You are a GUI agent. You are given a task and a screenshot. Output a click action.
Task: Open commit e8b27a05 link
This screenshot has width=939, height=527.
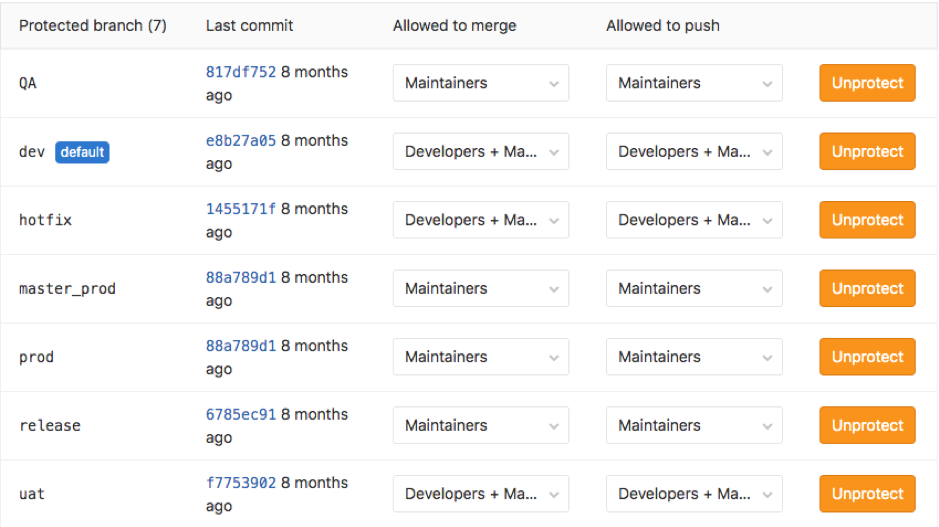click(x=241, y=141)
